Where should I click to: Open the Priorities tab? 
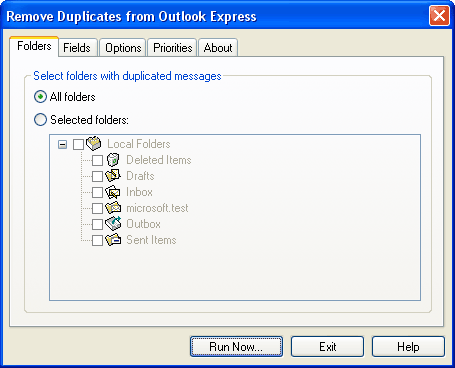coord(172,48)
